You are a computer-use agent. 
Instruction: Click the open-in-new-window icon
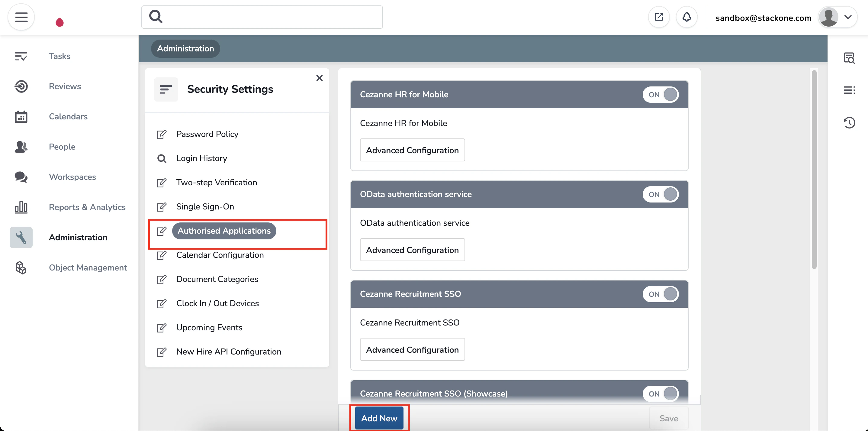point(659,17)
